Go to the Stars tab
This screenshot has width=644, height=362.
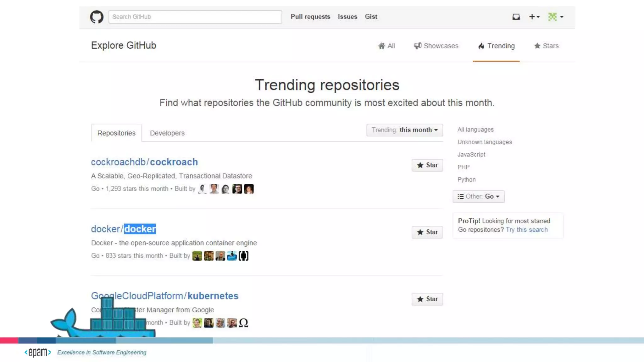coord(546,46)
